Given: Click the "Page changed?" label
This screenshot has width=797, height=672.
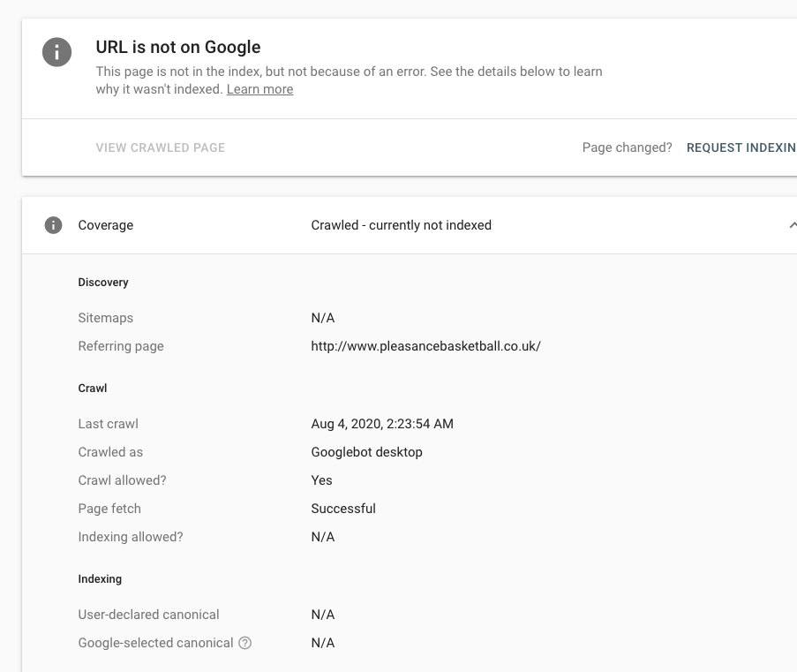Looking at the screenshot, I should 627,147.
